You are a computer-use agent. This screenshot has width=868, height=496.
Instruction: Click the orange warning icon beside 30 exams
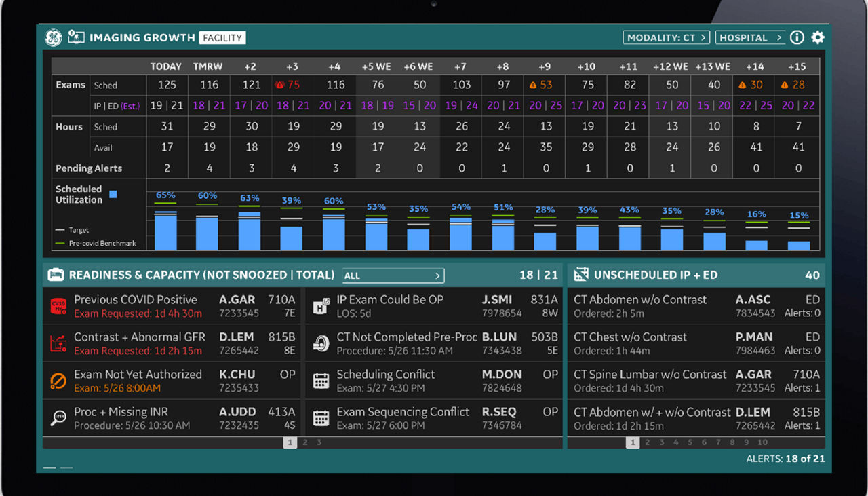coord(743,85)
